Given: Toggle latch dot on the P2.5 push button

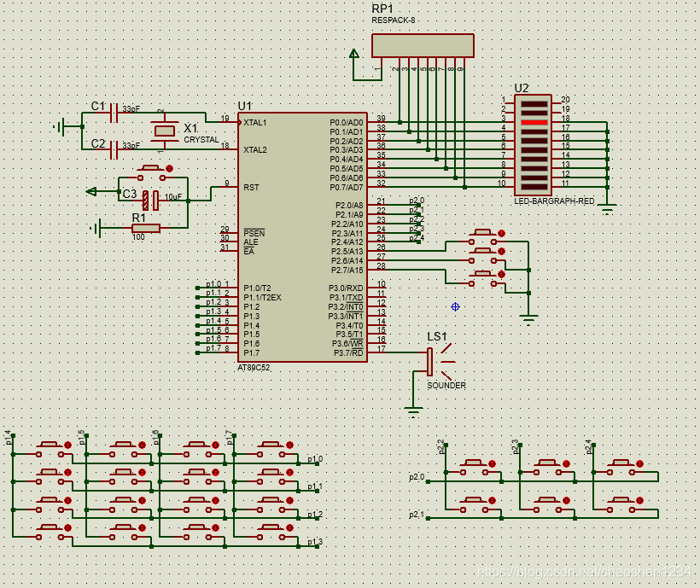Looking at the screenshot, I should (x=501, y=233).
